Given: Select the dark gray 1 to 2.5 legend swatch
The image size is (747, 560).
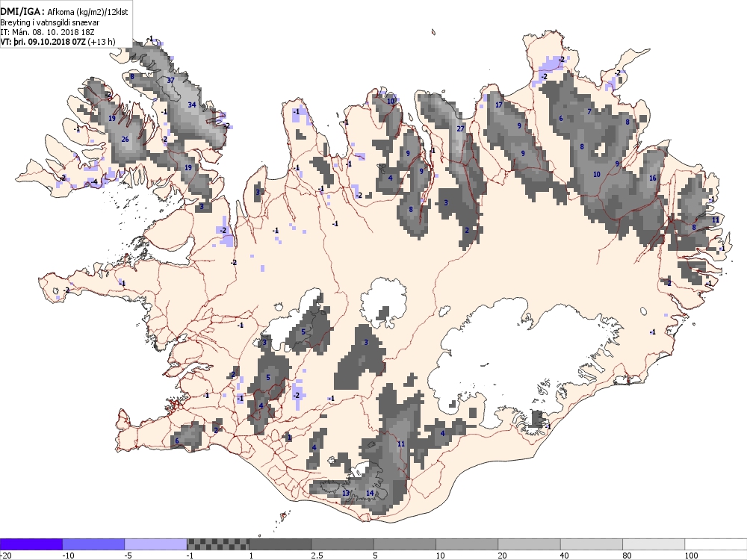Looking at the screenshot, I should [280, 544].
